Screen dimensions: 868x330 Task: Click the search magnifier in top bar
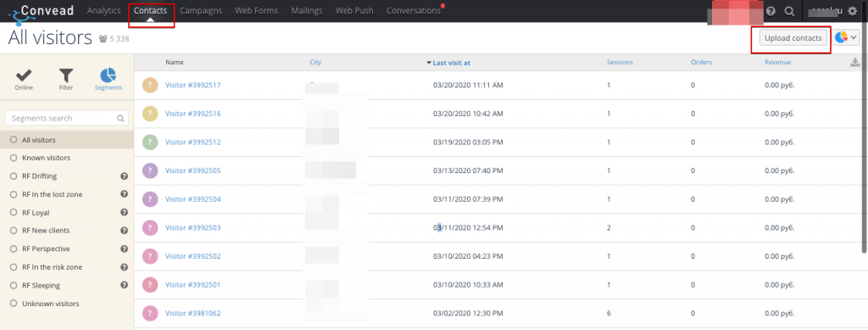tap(789, 11)
